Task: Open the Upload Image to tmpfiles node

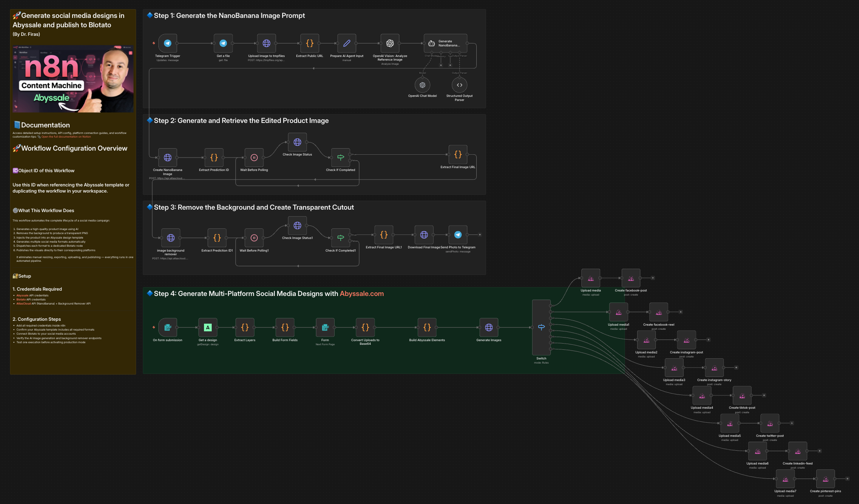Action: (x=266, y=43)
